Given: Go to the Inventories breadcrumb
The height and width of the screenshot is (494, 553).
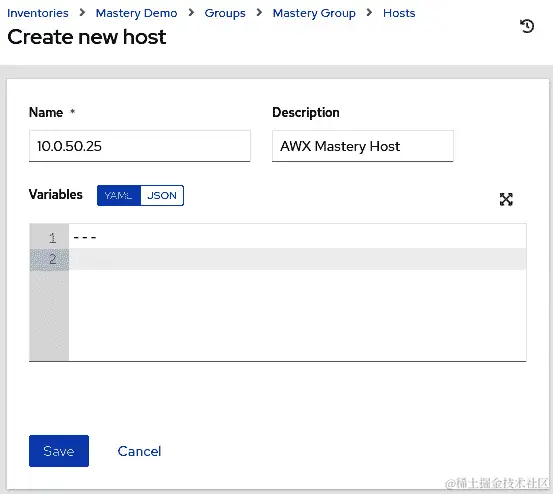Looking at the screenshot, I should coord(38,13).
